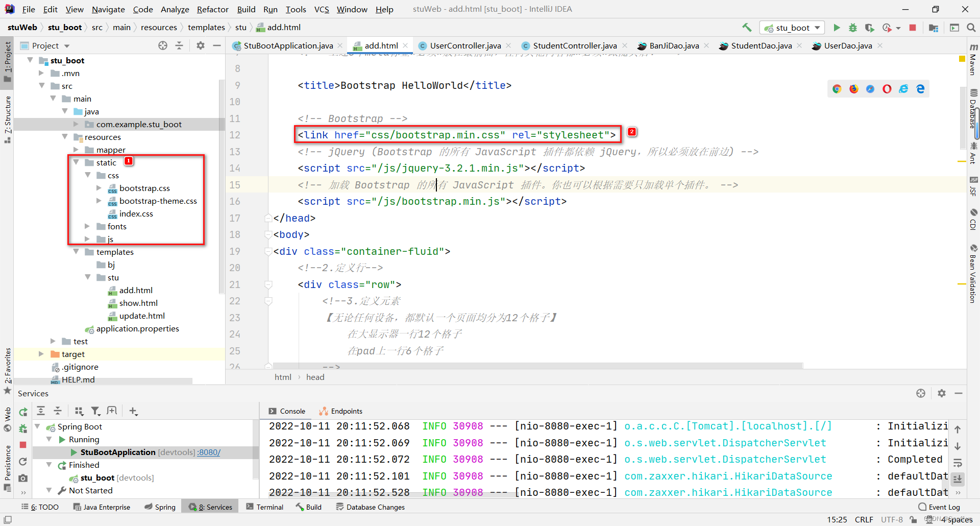
Task: Click the Run Anything icon
Action: tap(954, 28)
